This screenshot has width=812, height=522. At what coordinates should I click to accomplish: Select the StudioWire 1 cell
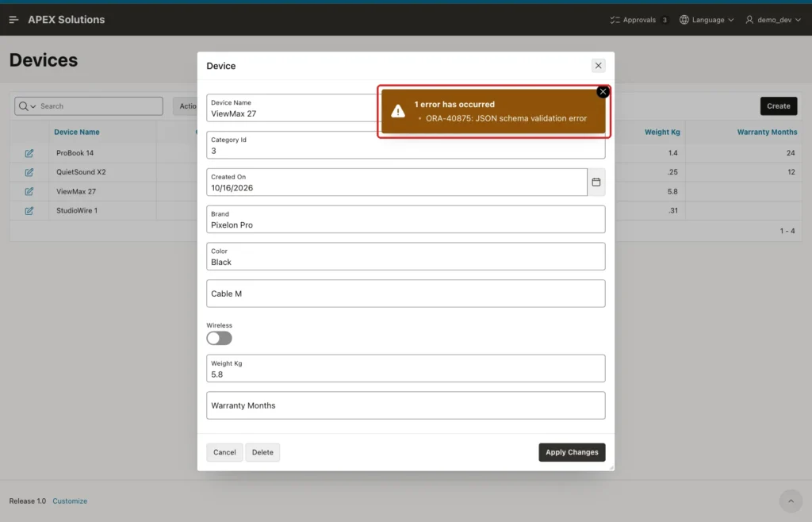pos(77,211)
